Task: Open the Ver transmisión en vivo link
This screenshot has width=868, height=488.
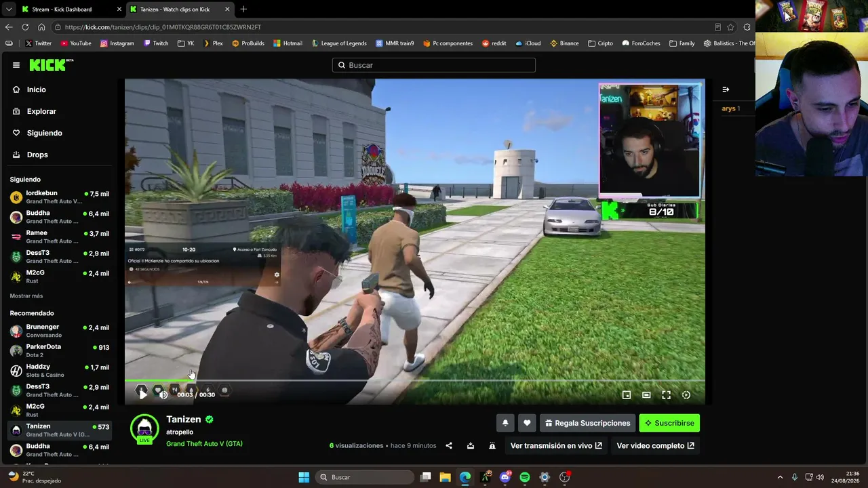Action: click(556, 445)
